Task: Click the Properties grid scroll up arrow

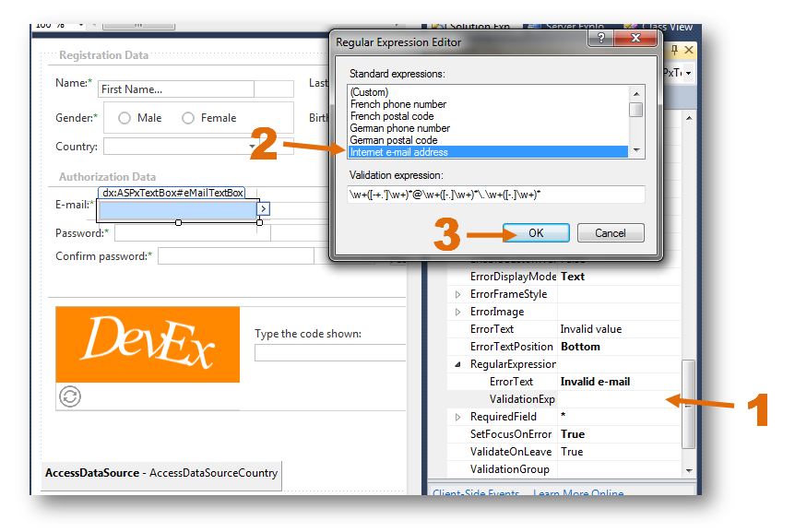Action: tap(689, 118)
